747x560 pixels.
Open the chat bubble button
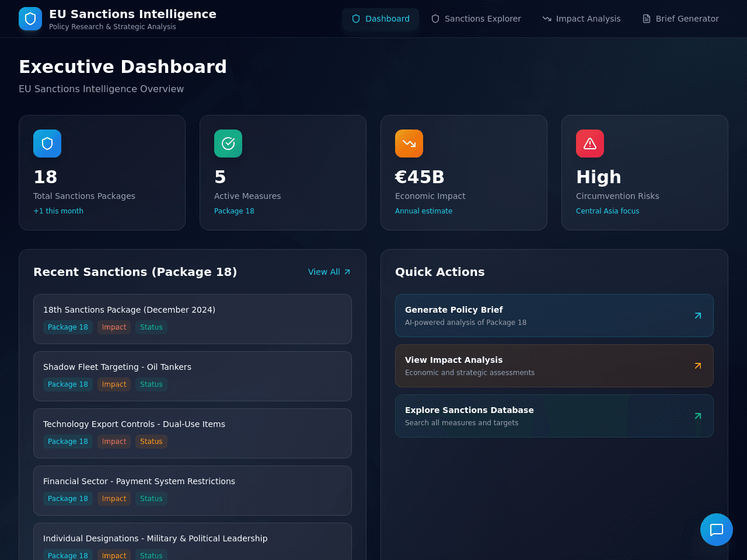(x=717, y=530)
